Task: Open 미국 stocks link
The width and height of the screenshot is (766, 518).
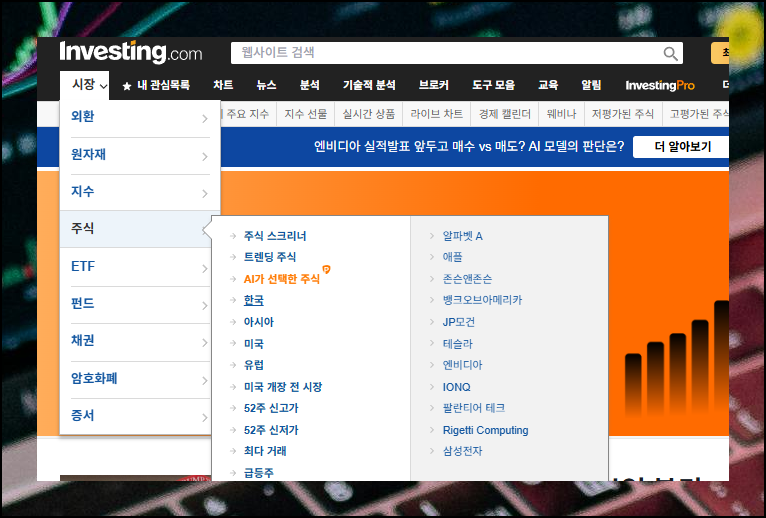Action: [x=254, y=344]
